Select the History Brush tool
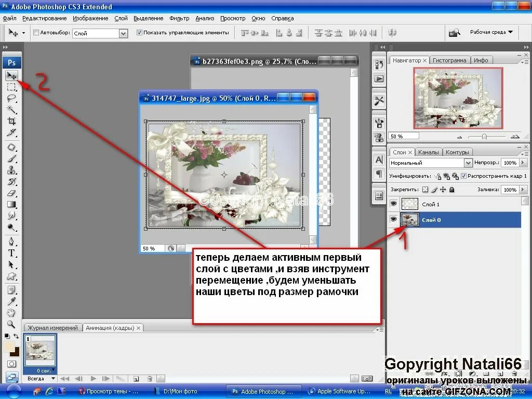The width and height of the screenshot is (532, 399). point(11,181)
